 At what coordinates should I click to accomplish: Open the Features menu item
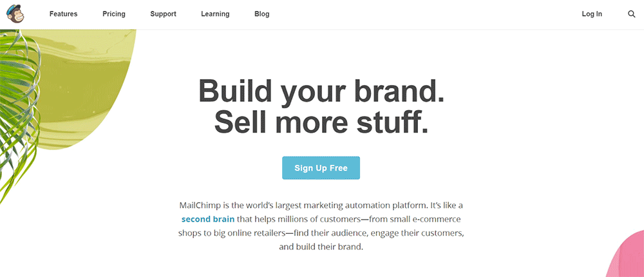point(63,14)
